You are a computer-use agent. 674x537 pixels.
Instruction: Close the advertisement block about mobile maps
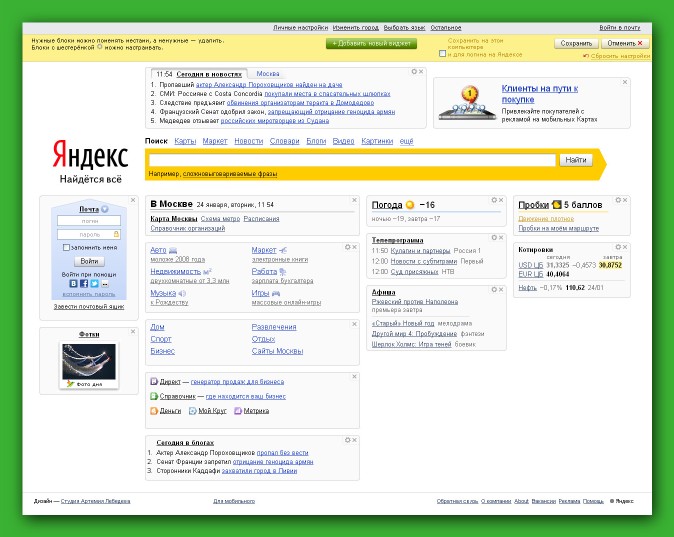[625, 82]
